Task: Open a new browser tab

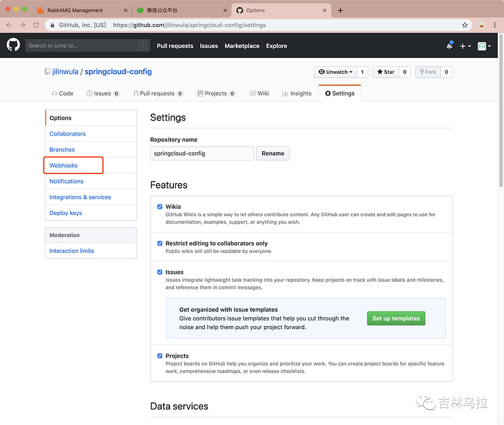Action: (x=340, y=10)
